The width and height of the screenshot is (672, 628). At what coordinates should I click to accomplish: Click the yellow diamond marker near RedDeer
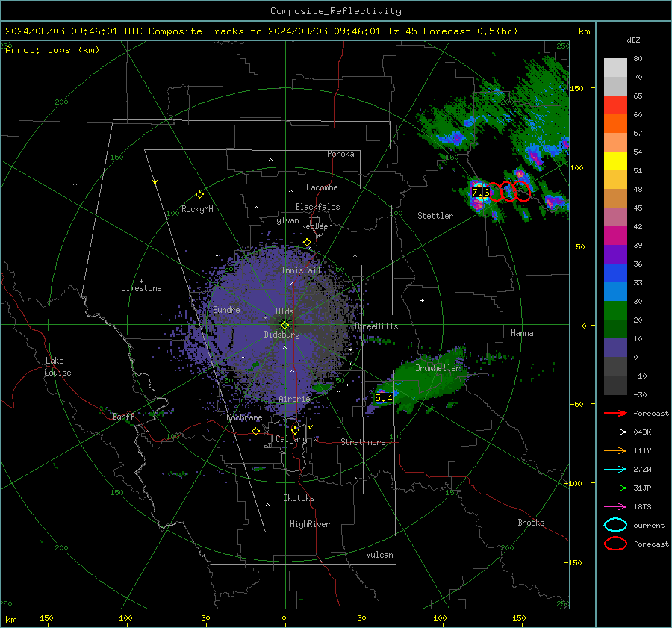307,243
